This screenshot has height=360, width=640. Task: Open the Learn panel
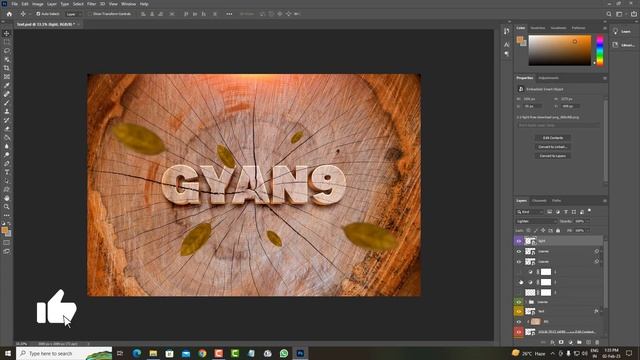pos(622,31)
